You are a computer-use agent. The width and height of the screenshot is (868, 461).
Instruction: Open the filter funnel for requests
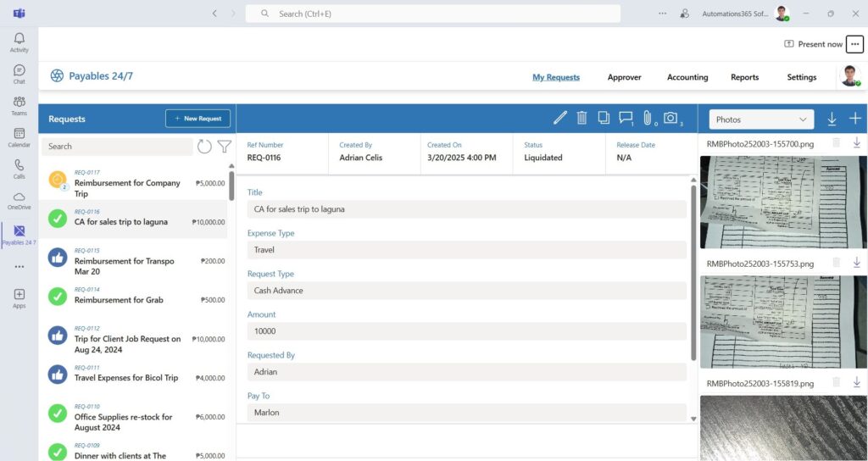[224, 147]
